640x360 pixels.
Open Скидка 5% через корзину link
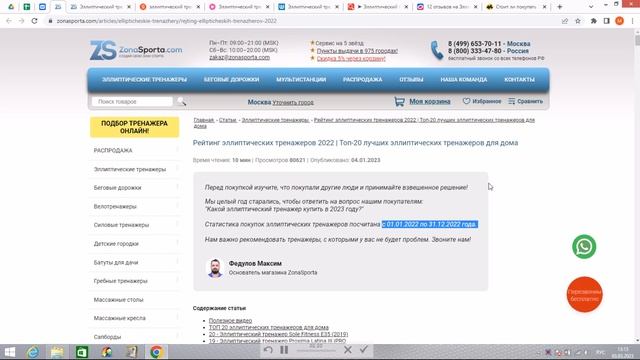tap(351, 59)
